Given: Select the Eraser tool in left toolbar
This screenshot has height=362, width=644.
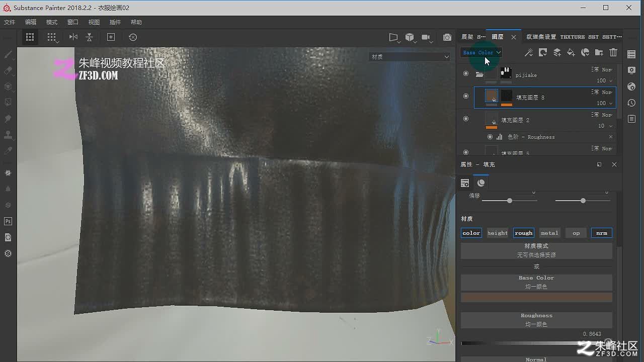Looking at the screenshot, I should pyautogui.click(x=8, y=70).
